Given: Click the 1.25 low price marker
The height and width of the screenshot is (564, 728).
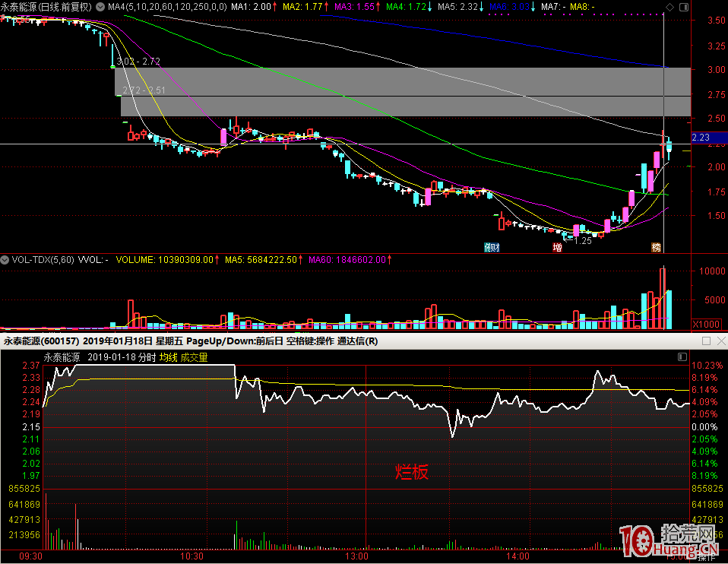Looking at the screenshot, I should [582, 241].
